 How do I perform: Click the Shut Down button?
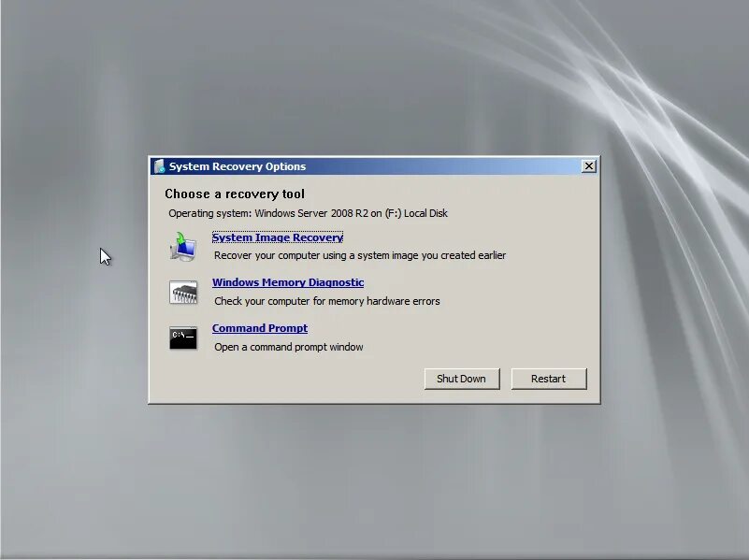click(462, 379)
